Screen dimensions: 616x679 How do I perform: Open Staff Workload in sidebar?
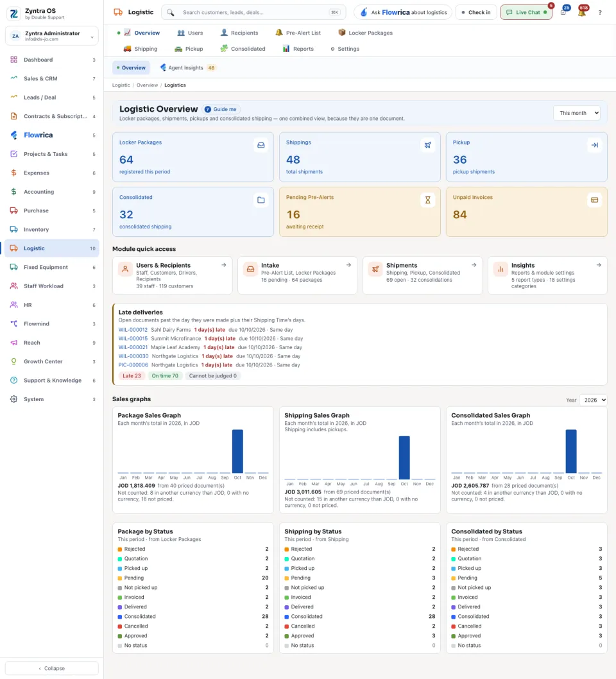[x=52, y=286]
